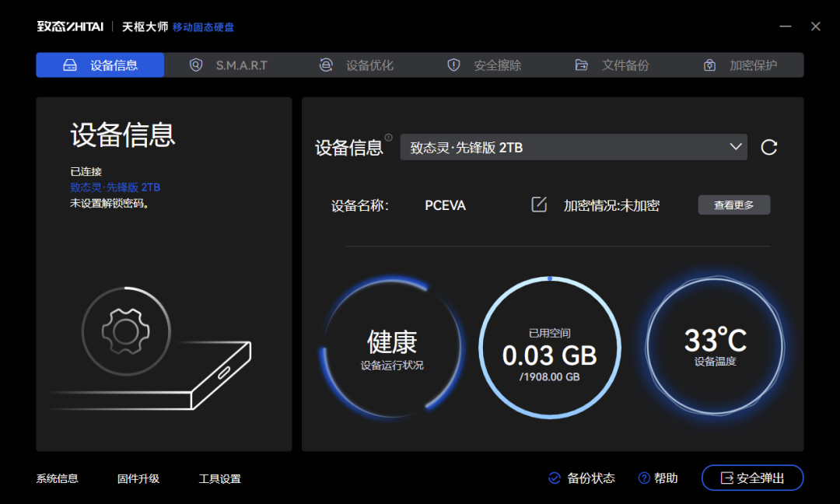Click the gear settings icon illustration

pos(126,331)
